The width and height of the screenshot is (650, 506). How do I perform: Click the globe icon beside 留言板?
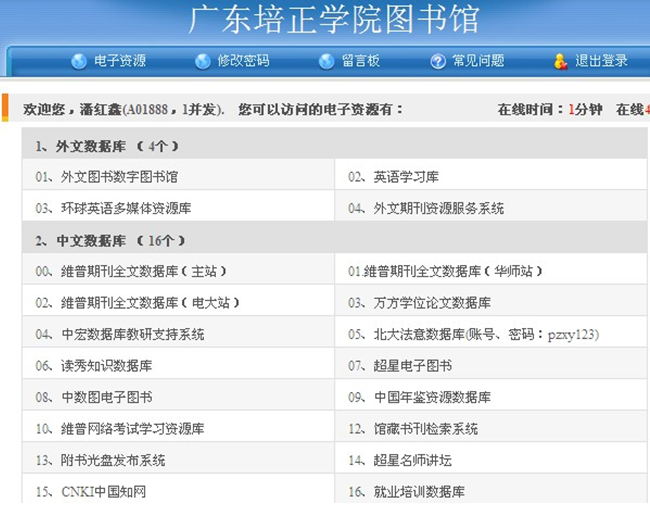click(x=326, y=61)
